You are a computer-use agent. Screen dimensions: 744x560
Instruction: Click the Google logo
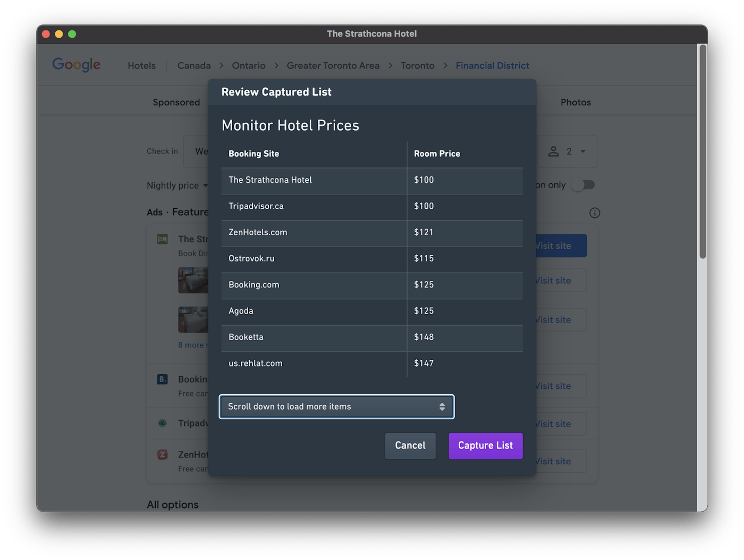click(76, 65)
